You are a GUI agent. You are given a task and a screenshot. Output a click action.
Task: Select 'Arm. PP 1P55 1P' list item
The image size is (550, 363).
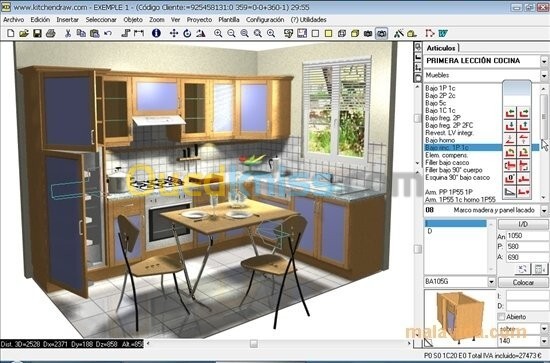pyautogui.click(x=449, y=192)
